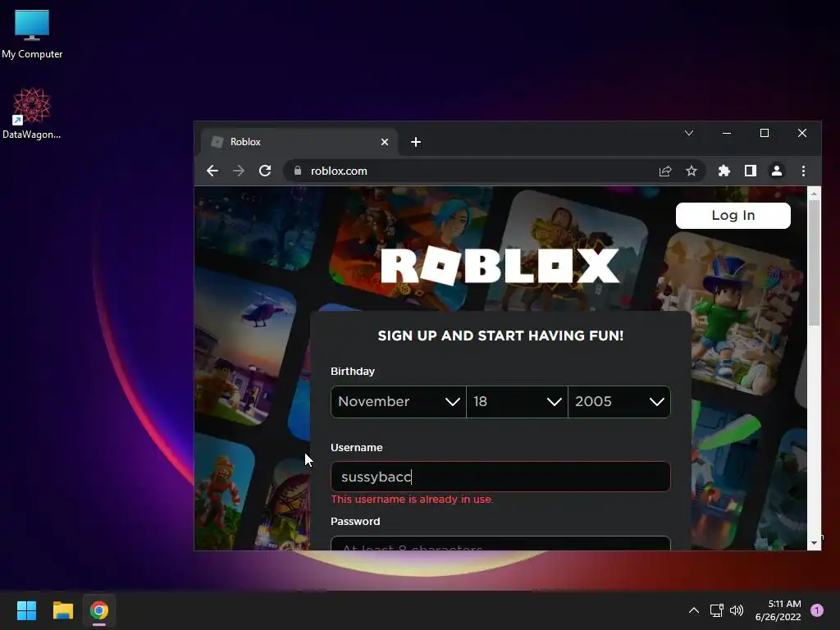Click the Password input field

click(500, 543)
